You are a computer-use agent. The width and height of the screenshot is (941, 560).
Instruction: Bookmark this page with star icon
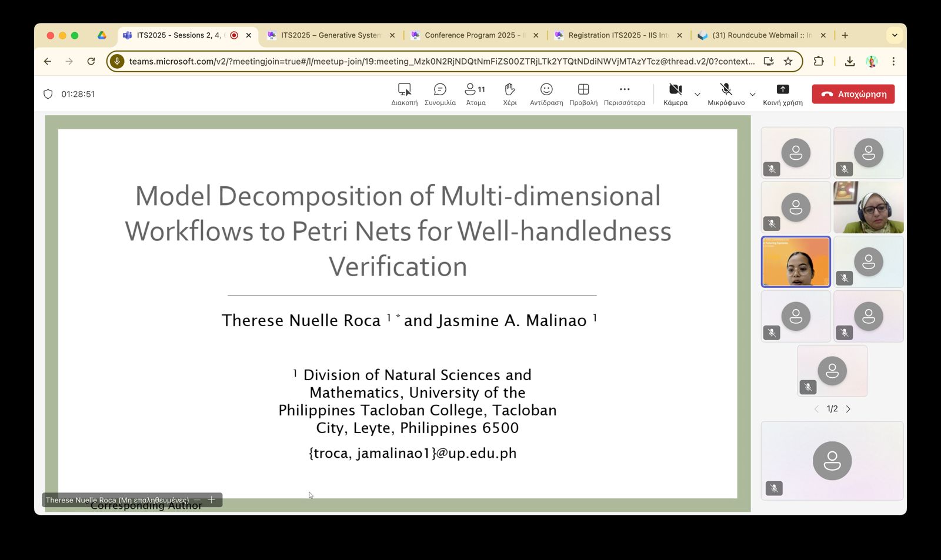788,61
